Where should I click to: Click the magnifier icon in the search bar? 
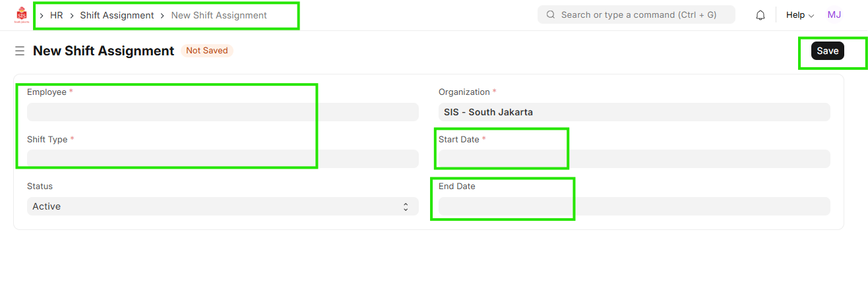pos(551,14)
